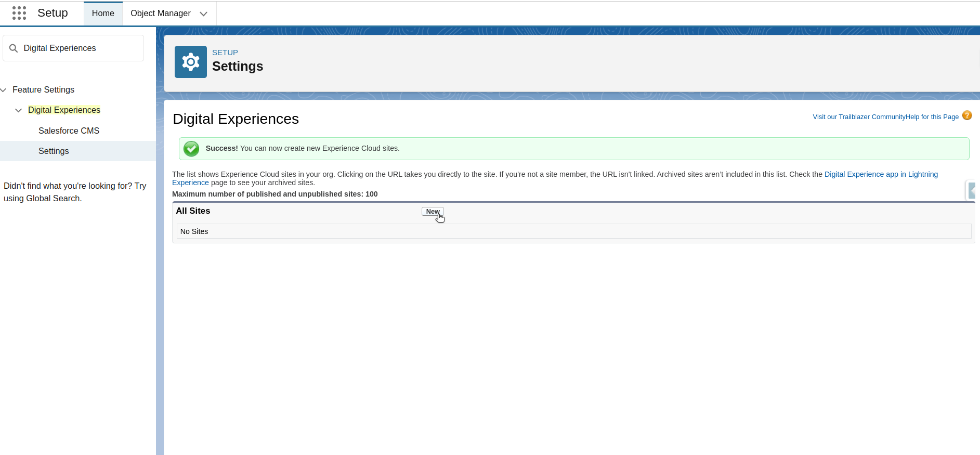Open the Object Manager tab
Image resolution: width=980 pixels, height=455 pixels.
pyautogui.click(x=161, y=14)
